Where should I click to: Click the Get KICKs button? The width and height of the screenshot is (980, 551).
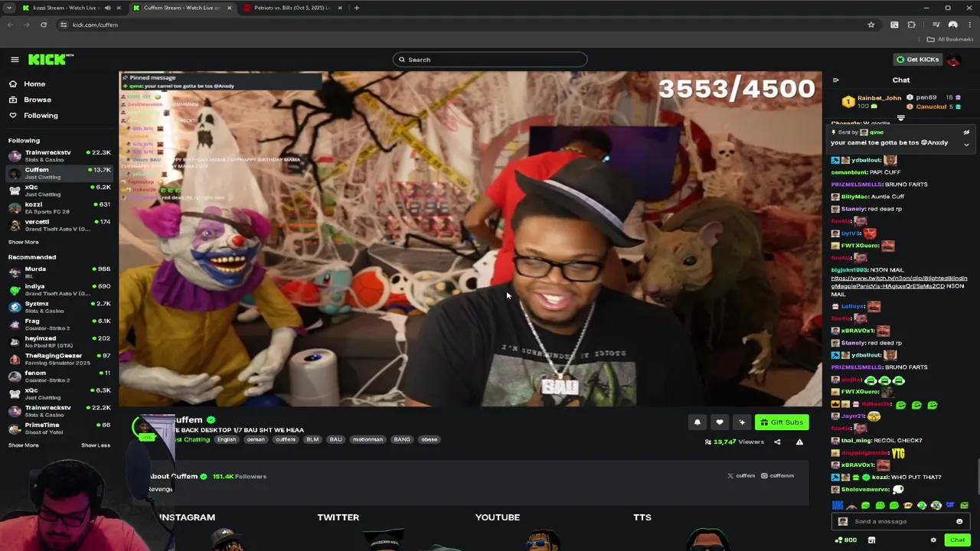coord(917,60)
